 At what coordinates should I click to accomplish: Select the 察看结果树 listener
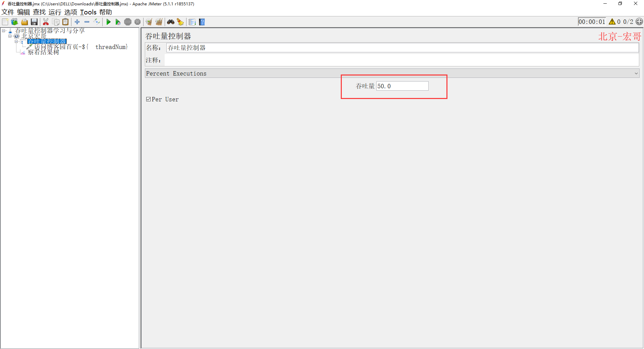coord(43,52)
